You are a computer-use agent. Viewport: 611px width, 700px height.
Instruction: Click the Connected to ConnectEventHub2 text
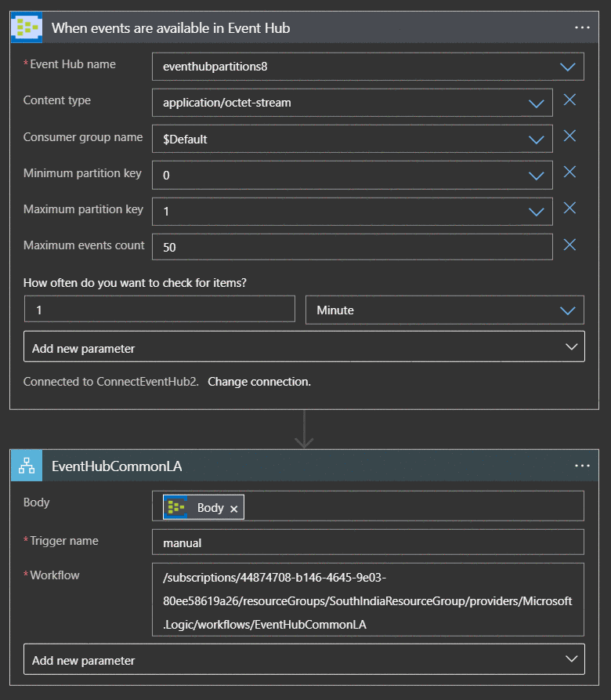(x=110, y=382)
